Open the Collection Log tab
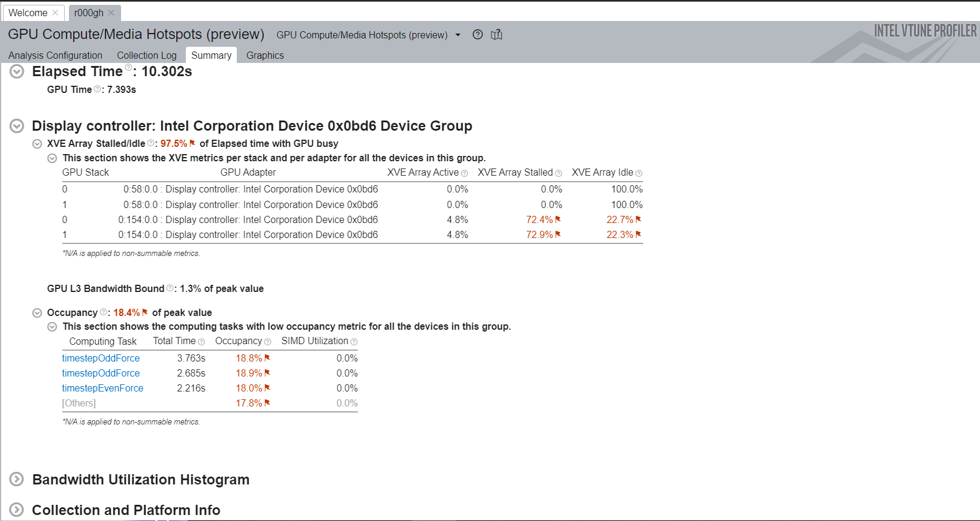This screenshot has width=980, height=521. 147,55
